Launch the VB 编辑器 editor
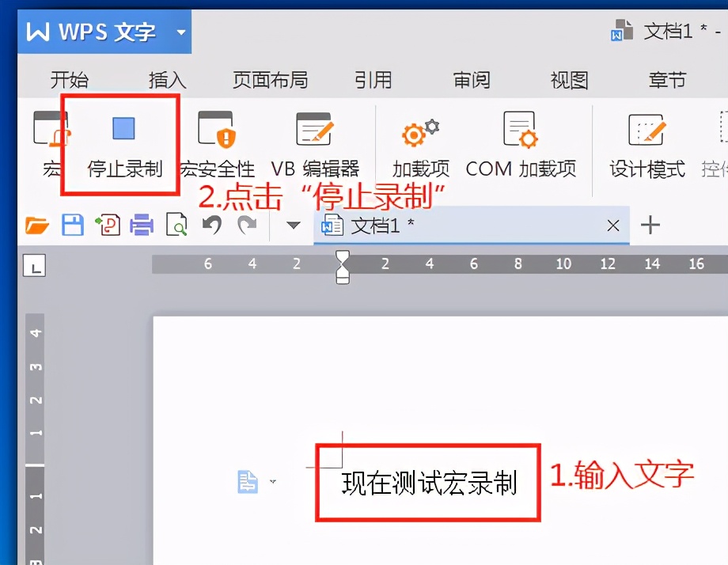The width and height of the screenshot is (728, 565). 315,146
